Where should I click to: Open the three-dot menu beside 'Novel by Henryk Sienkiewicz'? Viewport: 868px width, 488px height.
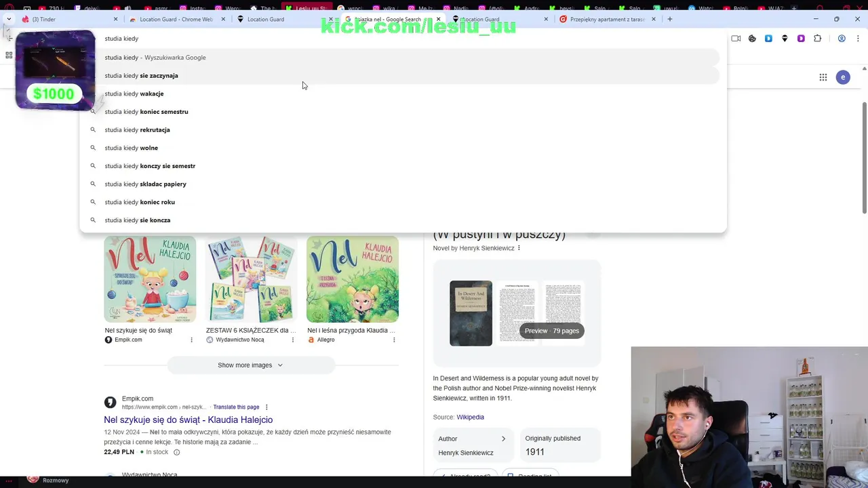(519, 248)
